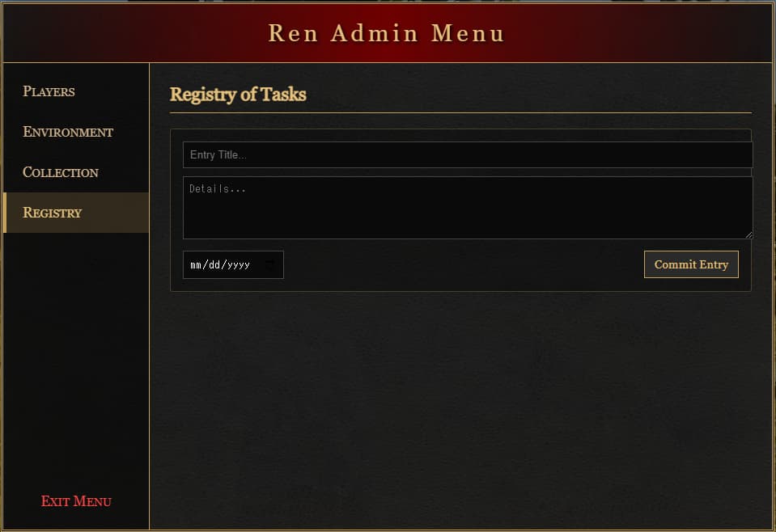Click the form panel space left of Commit Entry
The width and height of the screenshot is (776, 532).
pyautogui.click(x=461, y=265)
